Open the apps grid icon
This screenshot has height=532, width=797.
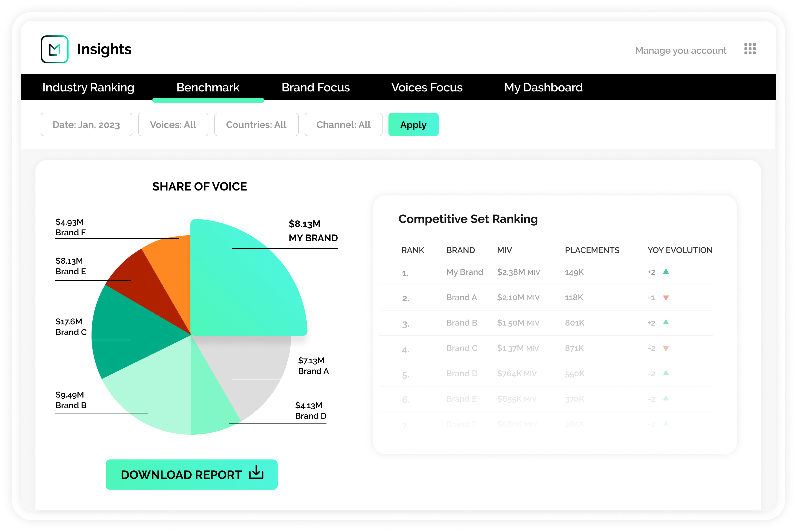click(750, 49)
